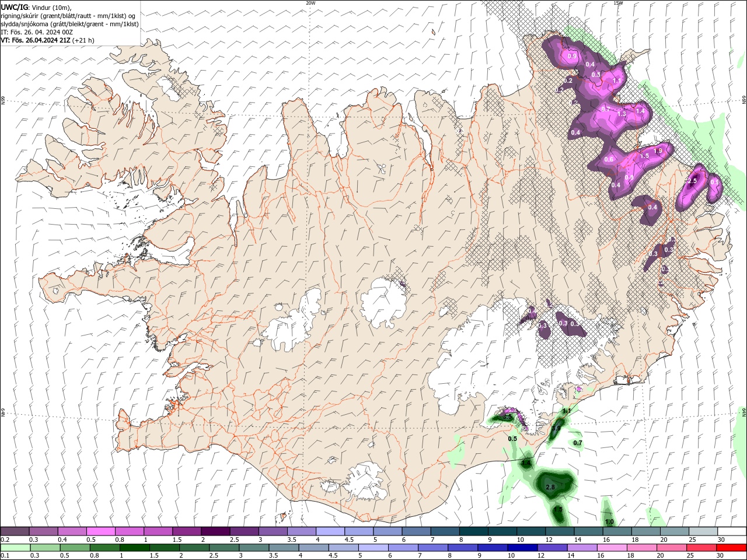
Task: Click the '15W' longitude label
Action: pyautogui.click(x=618, y=3)
